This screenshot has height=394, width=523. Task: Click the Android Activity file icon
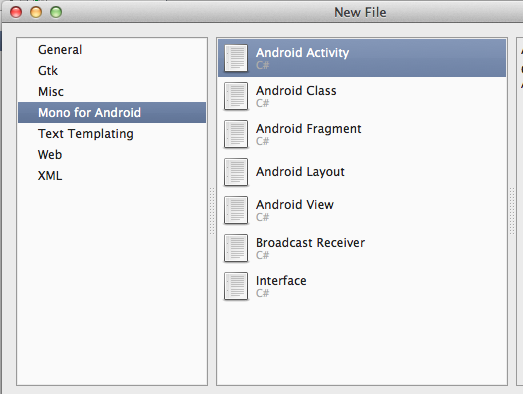[236, 58]
